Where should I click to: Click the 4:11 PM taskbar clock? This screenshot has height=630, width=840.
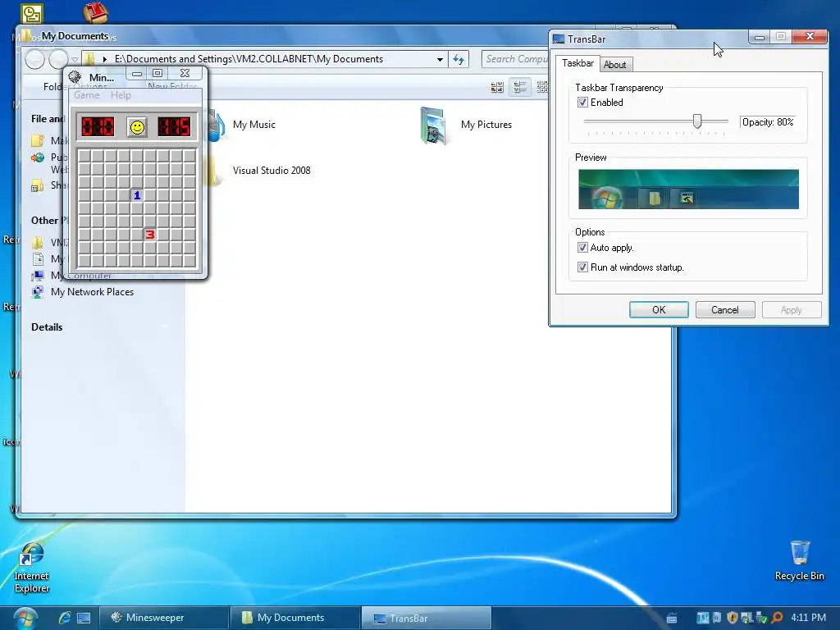(x=808, y=617)
